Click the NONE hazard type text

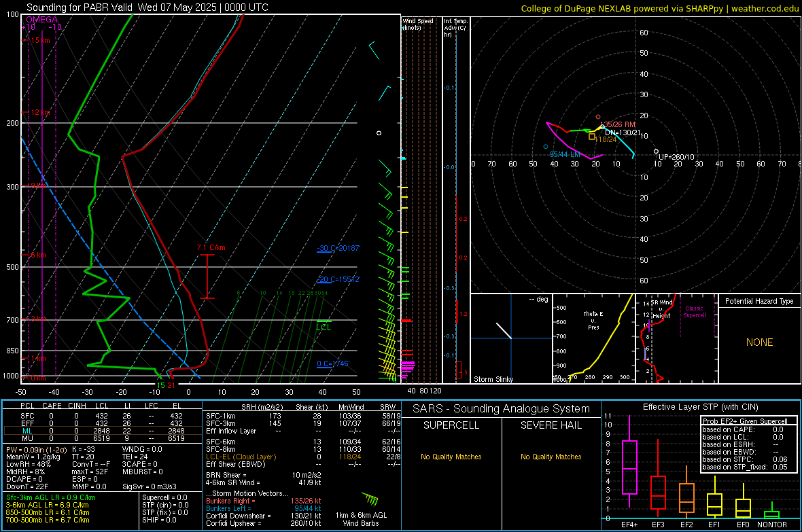[759, 342]
